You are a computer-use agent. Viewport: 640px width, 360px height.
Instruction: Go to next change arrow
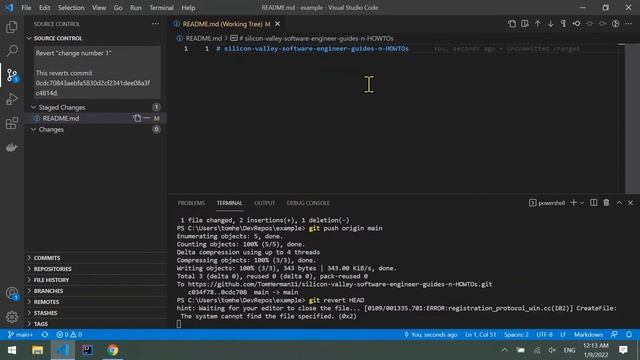[551, 24]
